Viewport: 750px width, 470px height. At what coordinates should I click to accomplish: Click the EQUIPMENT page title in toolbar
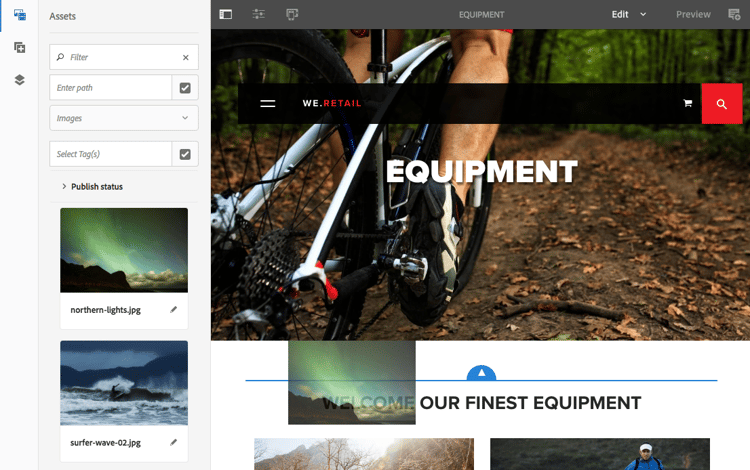482,15
